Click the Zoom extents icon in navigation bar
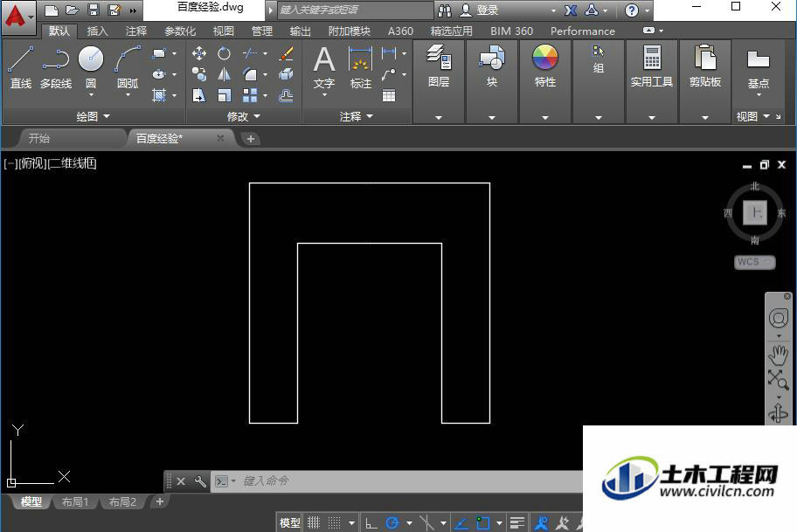The image size is (797, 532). 778,379
